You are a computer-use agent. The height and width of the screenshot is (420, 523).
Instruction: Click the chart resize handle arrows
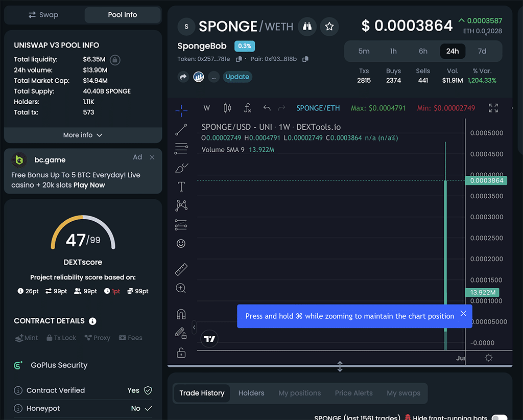click(340, 366)
